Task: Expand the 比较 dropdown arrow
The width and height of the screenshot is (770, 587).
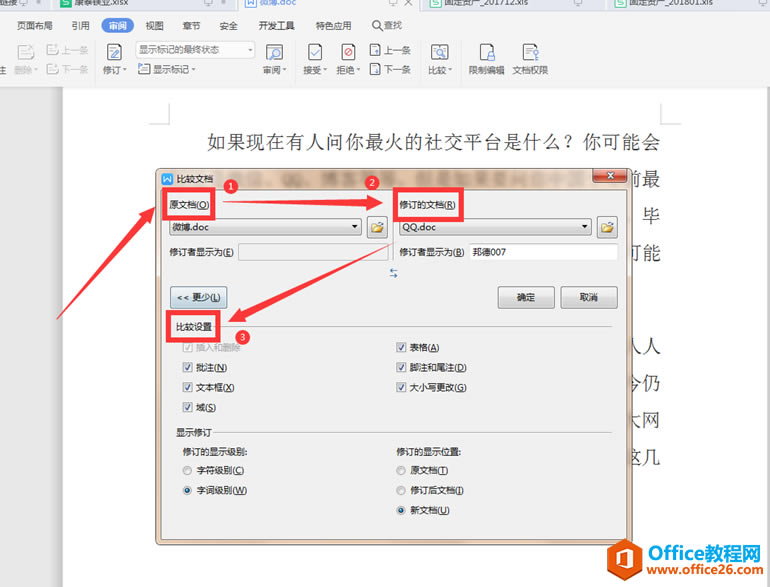Action: [x=450, y=70]
